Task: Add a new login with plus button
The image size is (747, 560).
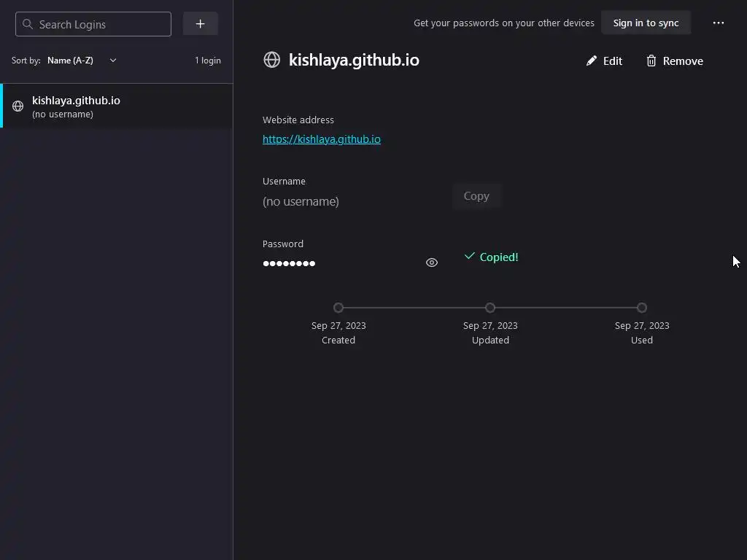Action: pos(200,24)
